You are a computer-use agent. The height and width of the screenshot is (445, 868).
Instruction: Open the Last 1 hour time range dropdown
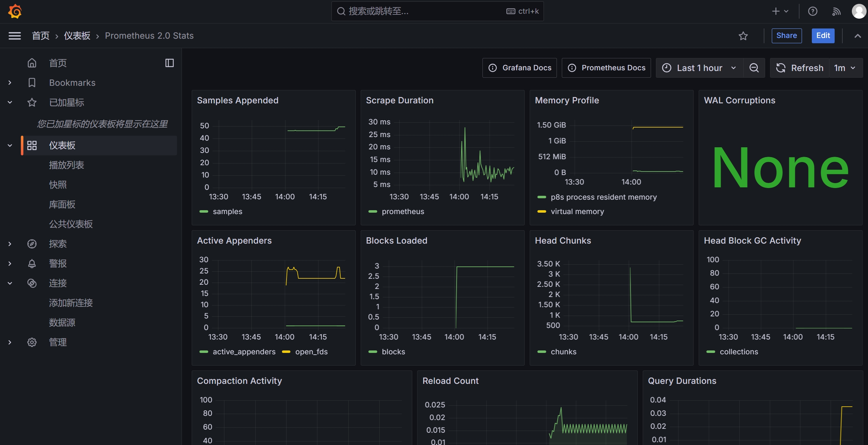click(x=699, y=68)
